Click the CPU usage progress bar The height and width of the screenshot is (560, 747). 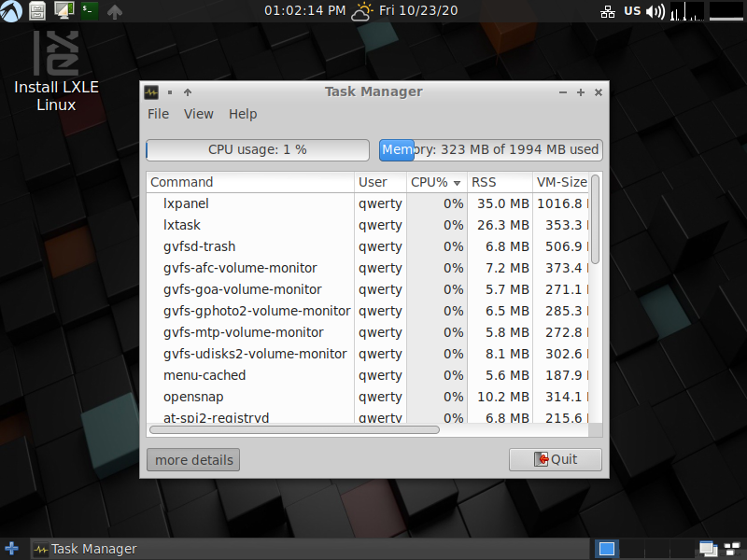click(258, 150)
